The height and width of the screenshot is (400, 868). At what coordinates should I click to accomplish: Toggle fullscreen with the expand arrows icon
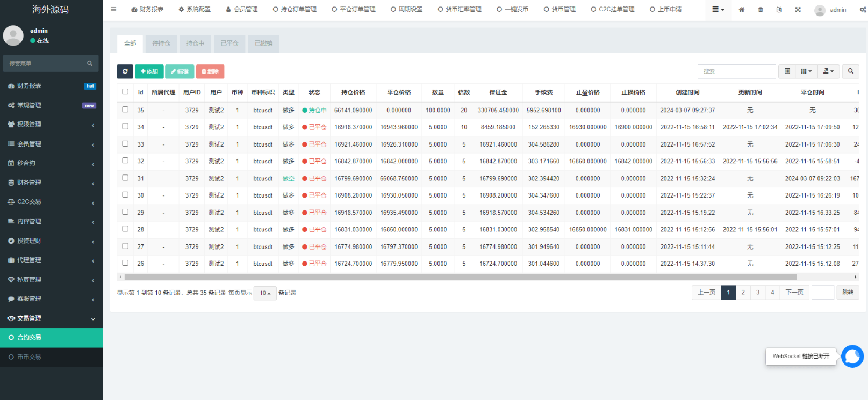coord(798,10)
